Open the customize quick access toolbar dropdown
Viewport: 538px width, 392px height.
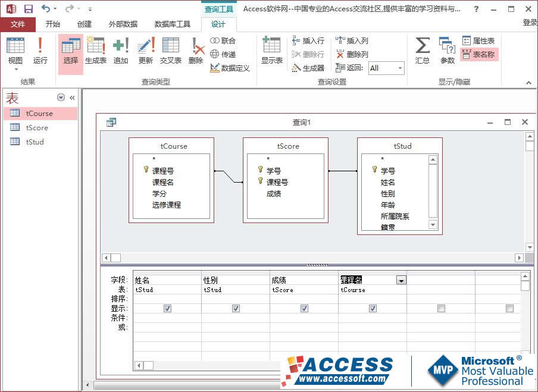90,10
